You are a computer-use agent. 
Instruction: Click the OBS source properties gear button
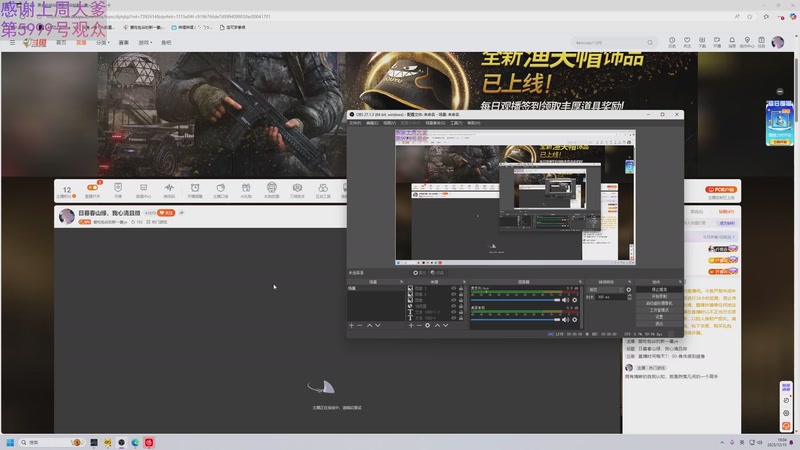(x=419, y=273)
